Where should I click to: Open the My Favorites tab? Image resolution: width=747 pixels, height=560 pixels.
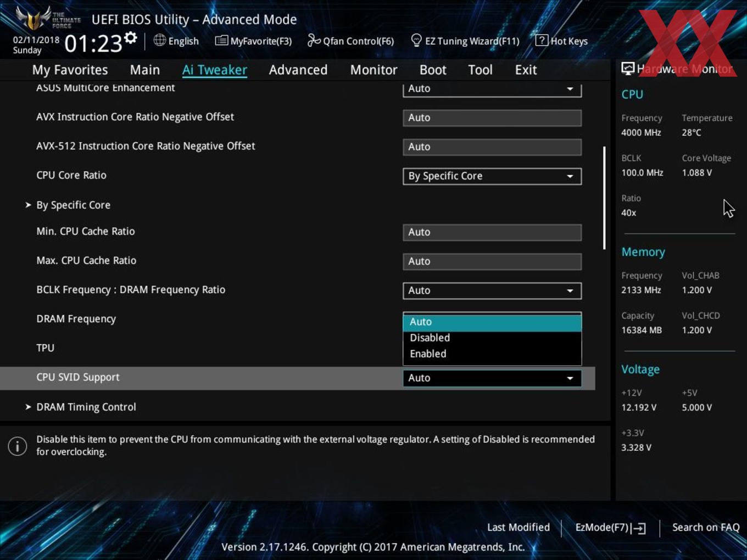[70, 70]
